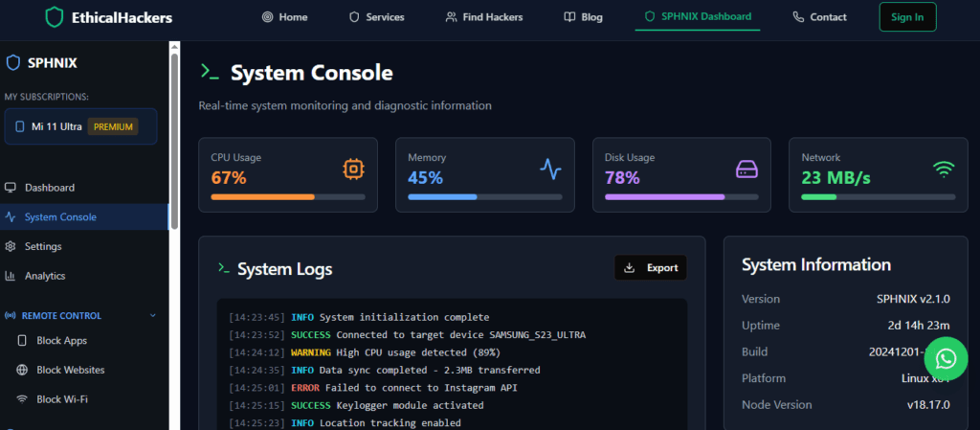Click the EthicalHackers shield logo

point(55,17)
